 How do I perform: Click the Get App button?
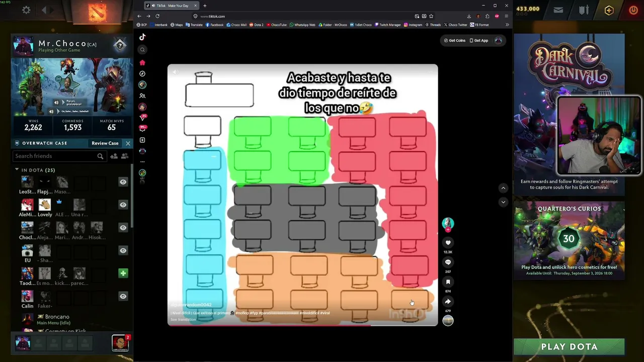[x=478, y=40]
